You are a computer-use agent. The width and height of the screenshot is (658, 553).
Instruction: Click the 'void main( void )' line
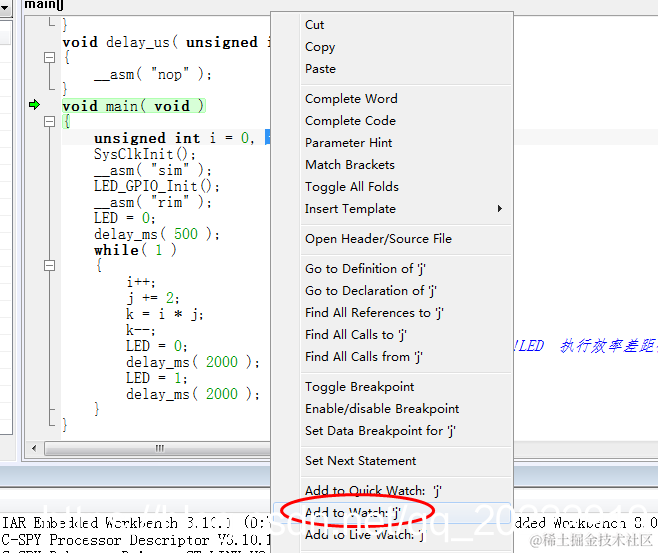133,106
